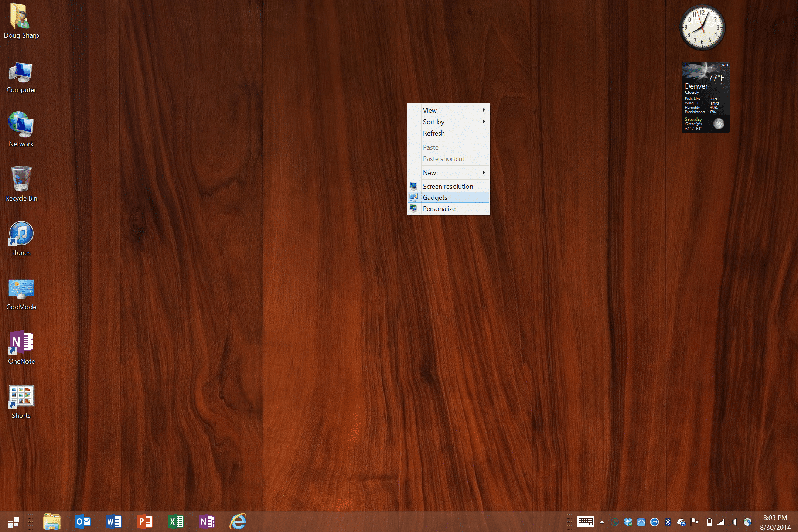
Task: Click the analog clock gadget
Action: click(702, 27)
